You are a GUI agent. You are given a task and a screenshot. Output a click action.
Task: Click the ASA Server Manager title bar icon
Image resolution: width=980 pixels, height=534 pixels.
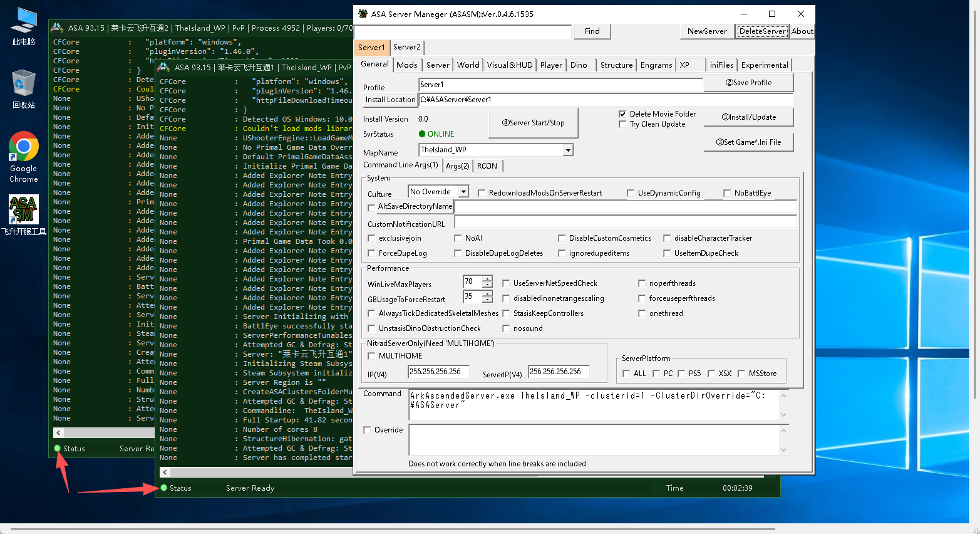363,14
